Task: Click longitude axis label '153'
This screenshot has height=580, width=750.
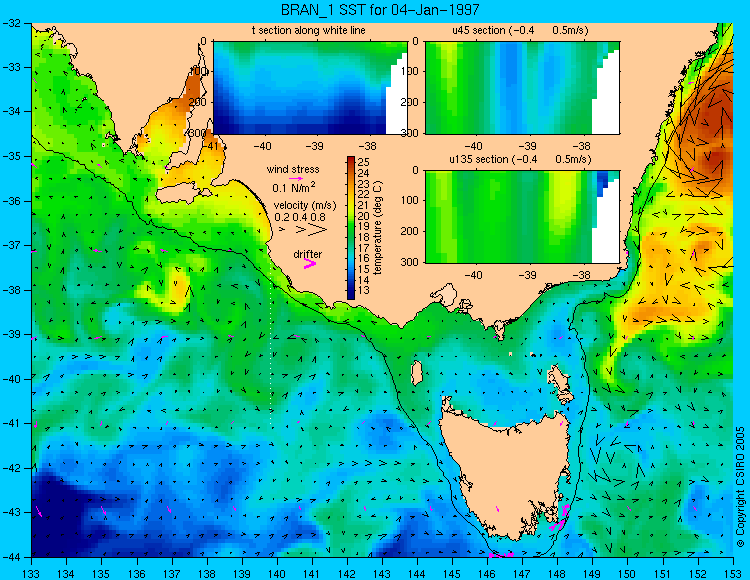Action: coord(733,574)
